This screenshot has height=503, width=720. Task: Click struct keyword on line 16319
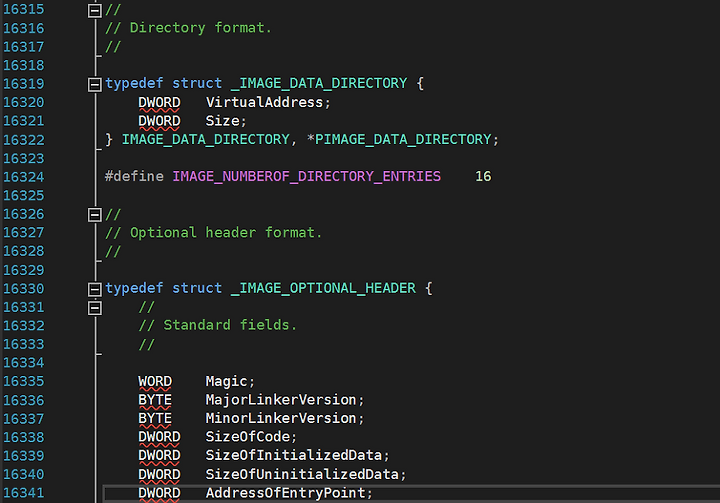(x=197, y=83)
